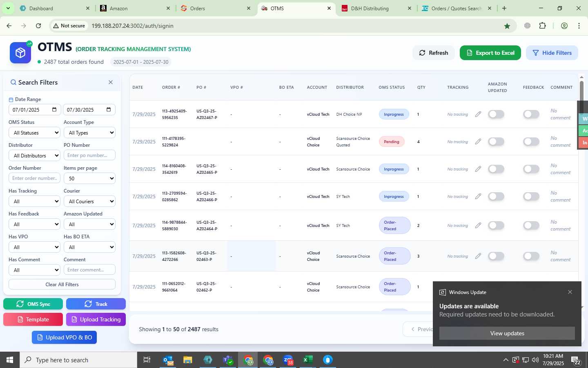Open Windows Start menu
The height and width of the screenshot is (368, 588).
click(10, 360)
